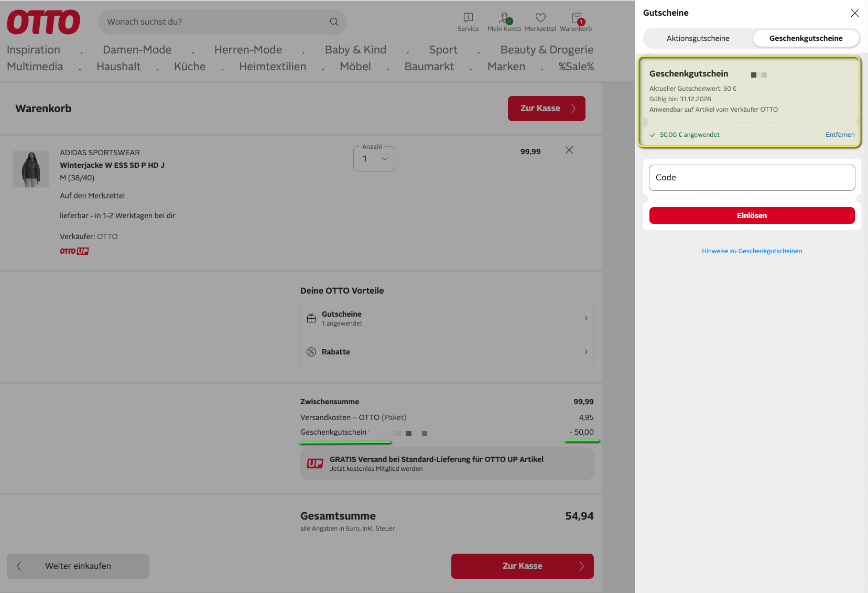Click the gift icon beside Gutscheine
The image size is (868, 593).
pyautogui.click(x=311, y=318)
